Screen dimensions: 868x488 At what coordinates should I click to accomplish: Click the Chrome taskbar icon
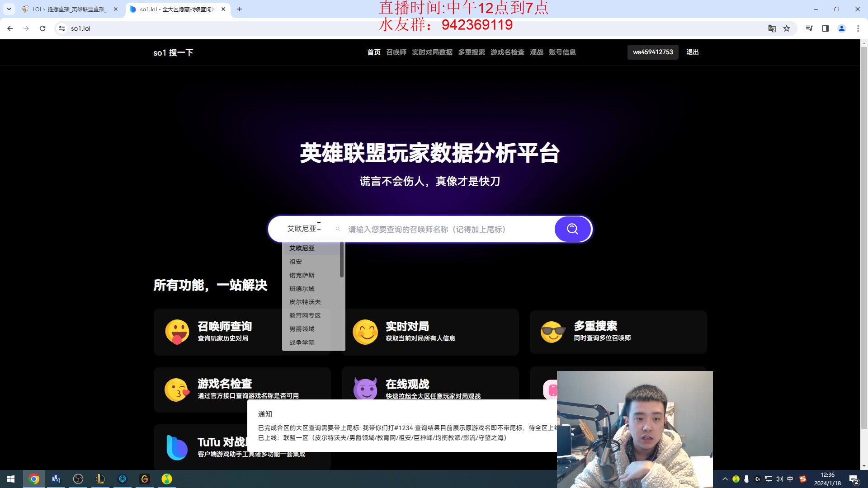point(34,479)
